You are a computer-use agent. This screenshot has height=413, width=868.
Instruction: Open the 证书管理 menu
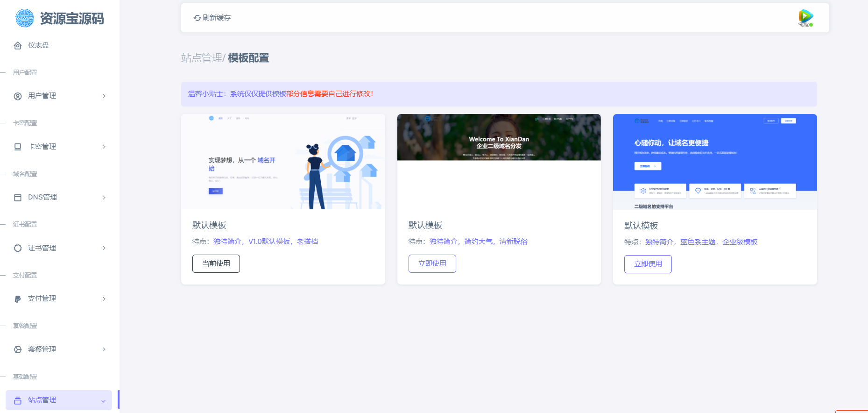[59, 248]
